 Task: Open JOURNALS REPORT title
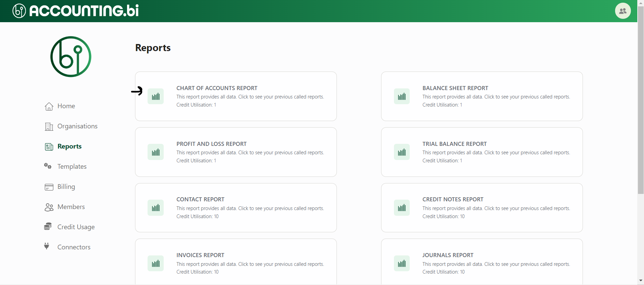[448, 255]
